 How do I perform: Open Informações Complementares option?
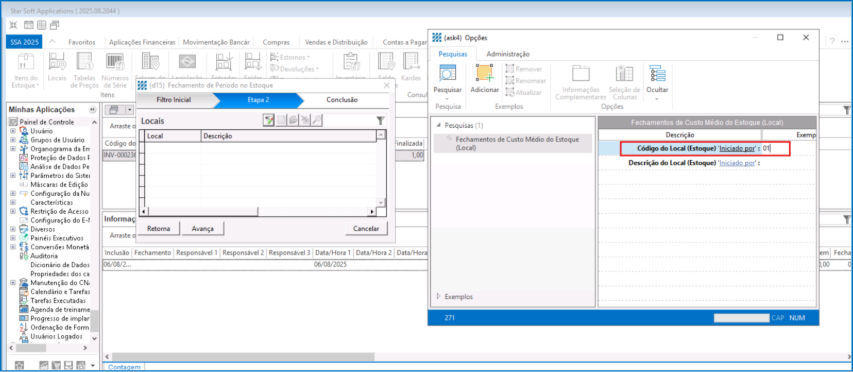[x=580, y=82]
